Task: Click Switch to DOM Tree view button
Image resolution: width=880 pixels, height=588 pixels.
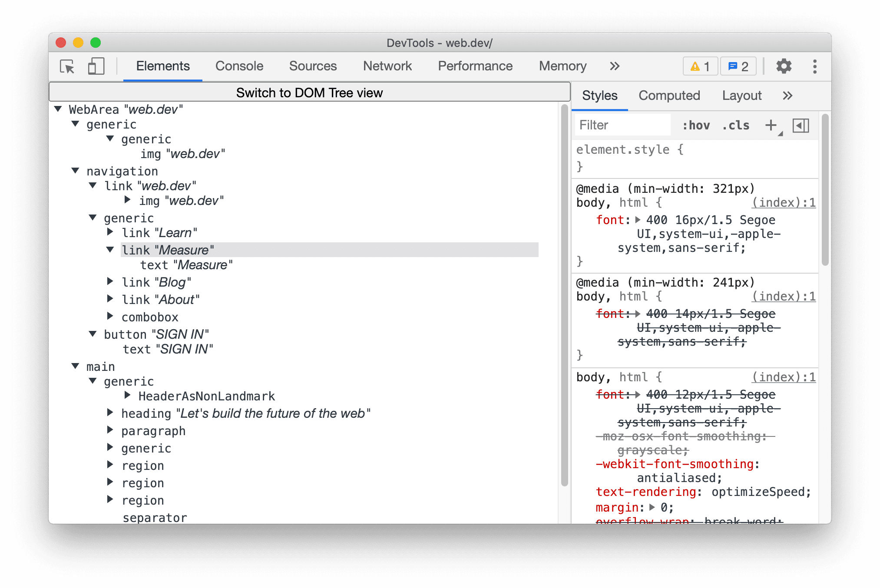Action: (309, 92)
